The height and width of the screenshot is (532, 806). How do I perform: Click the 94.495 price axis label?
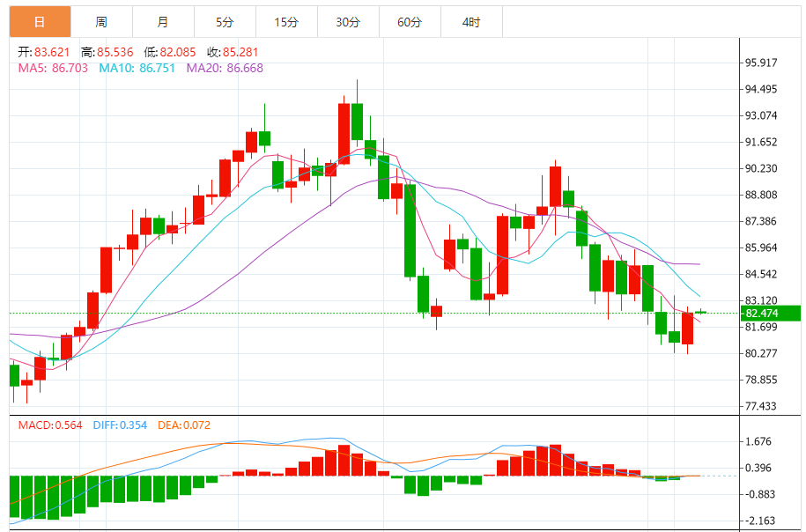click(x=761, y=89)
